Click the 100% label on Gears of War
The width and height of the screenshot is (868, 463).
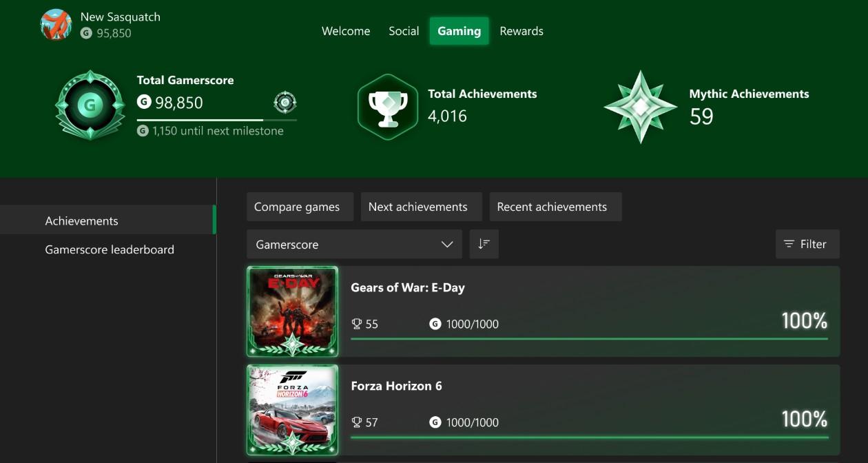pos(805,320)
